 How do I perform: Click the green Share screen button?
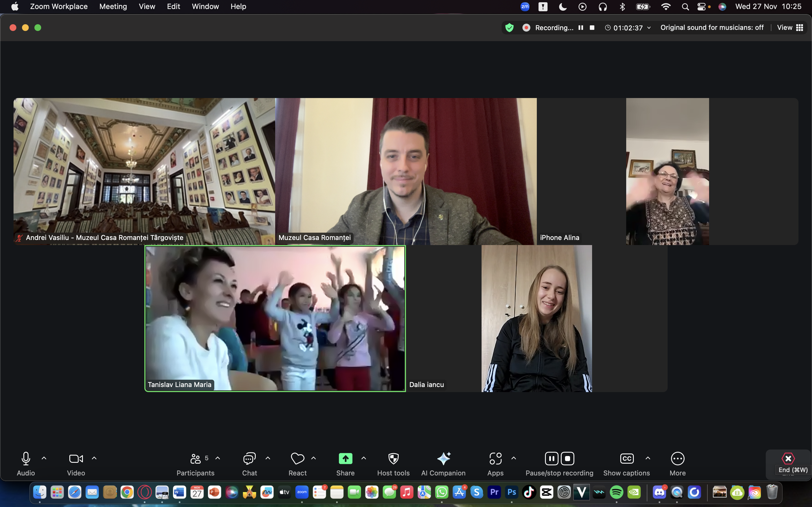pos(345,458)
